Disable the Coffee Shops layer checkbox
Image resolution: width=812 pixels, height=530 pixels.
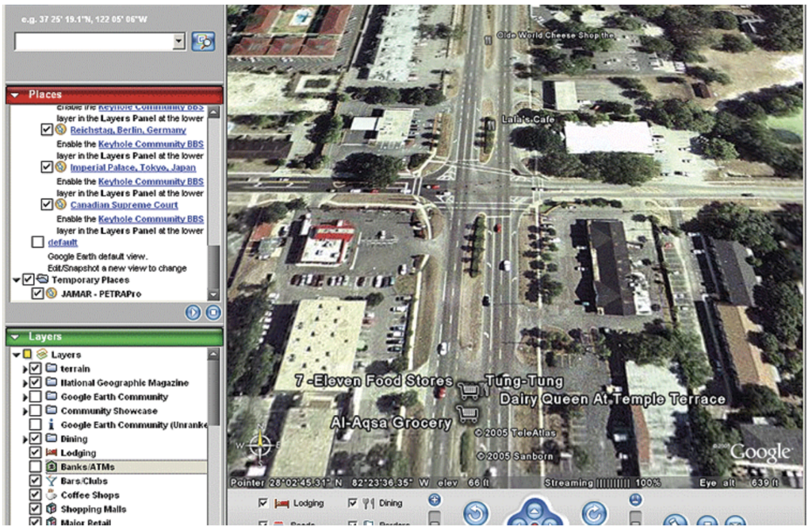tap(35, 494)
